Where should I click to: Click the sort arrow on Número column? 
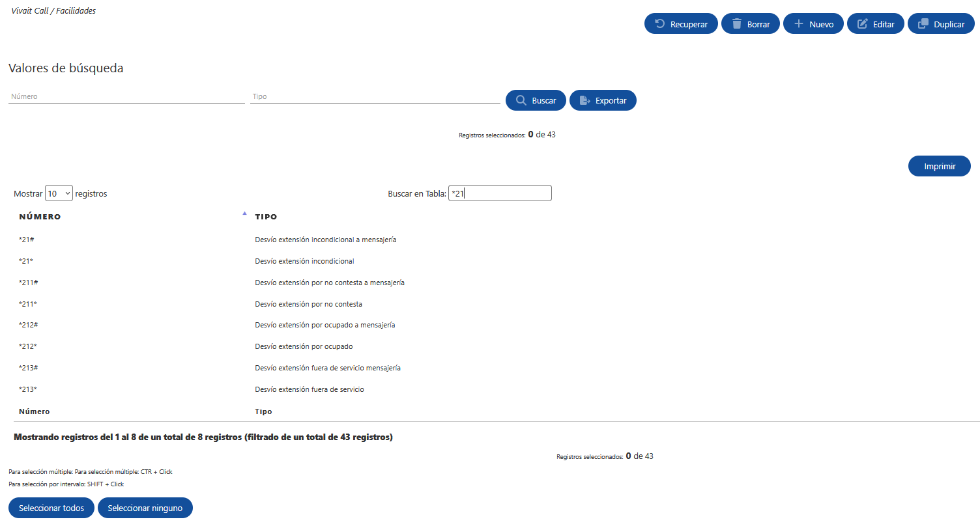244,213
